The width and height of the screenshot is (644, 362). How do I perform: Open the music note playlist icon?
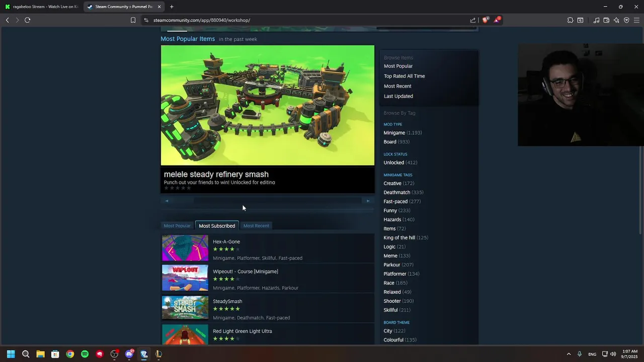pos(596,20)
